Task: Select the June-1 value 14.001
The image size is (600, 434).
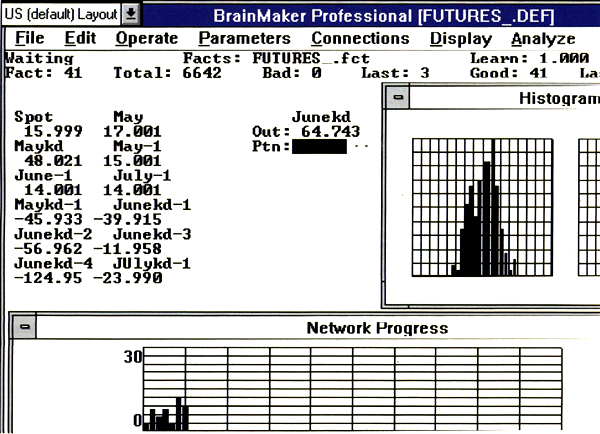Action: (53, 190)
